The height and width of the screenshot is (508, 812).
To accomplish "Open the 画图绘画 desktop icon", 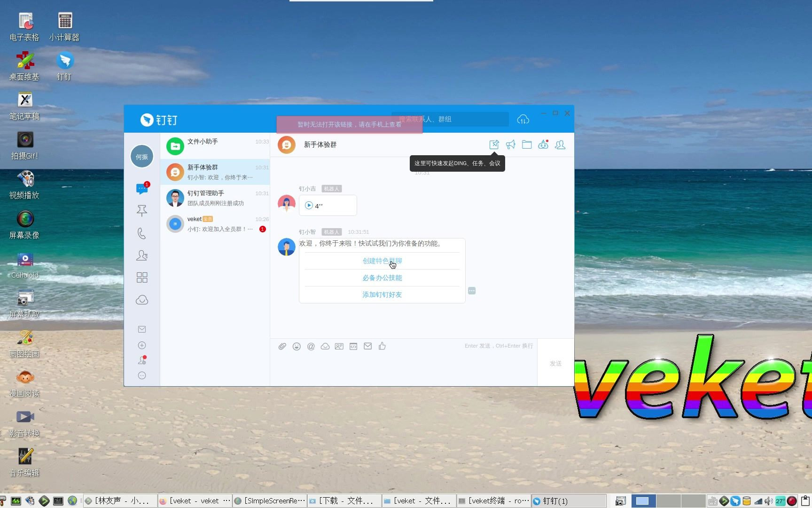I will coord(25,344).
